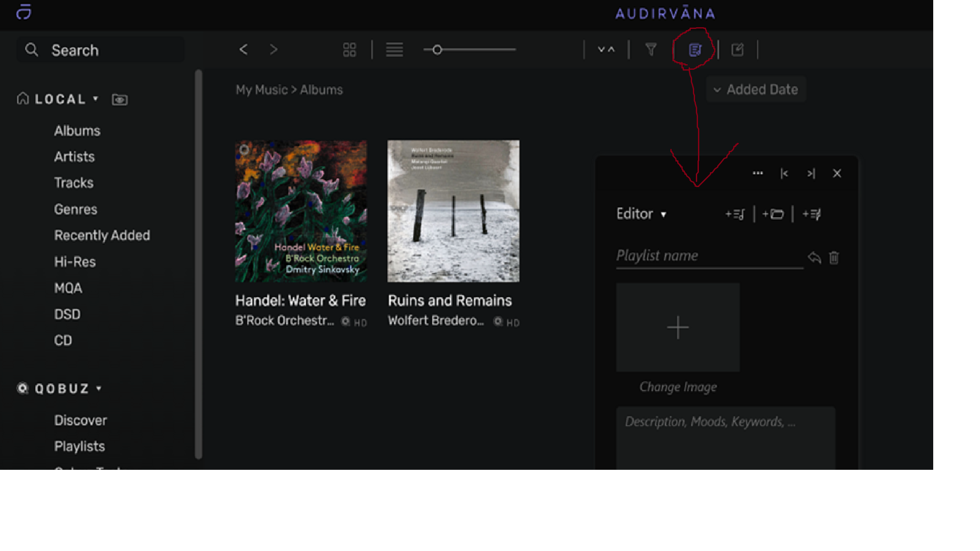Screen dimensions: 980x551
Task: Open the Added Date sort dropdown
Action: click(756, 89)
